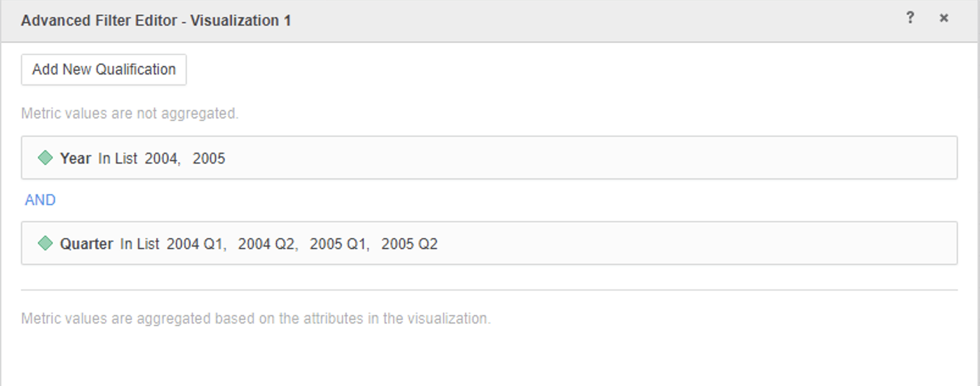This screenshot has width=980, height=386.
Task: Select the 2005 value in the Year filter
Action: pyautogui.click(x=211, y=158)
